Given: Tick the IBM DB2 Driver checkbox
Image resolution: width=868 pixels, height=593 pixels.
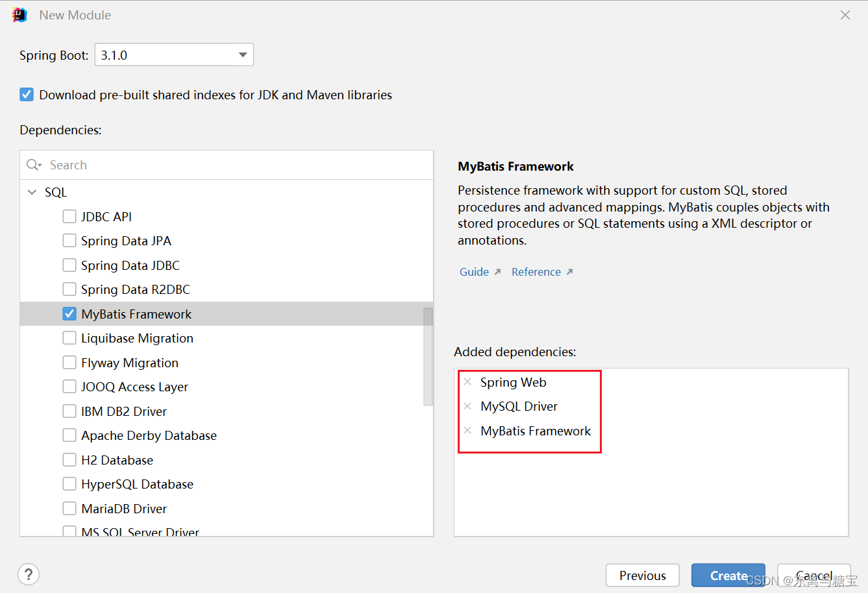Looking at the screenshot, I should click(x=69, y=411).
